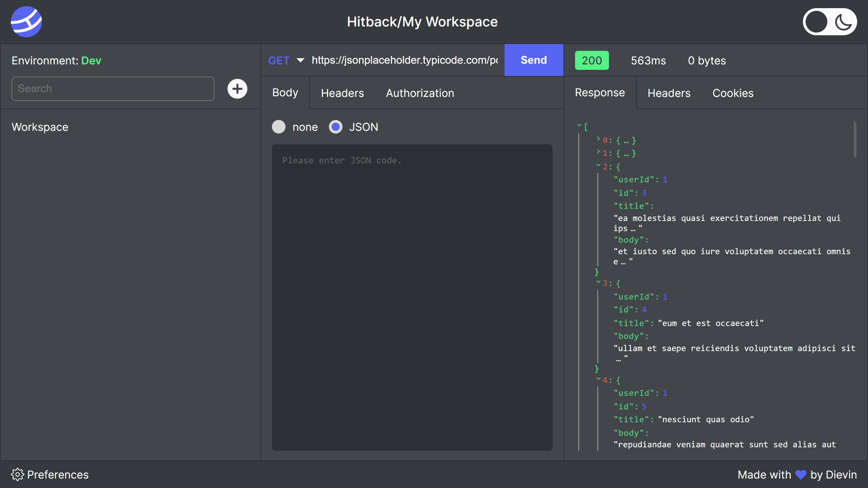
Task: Switch to the request Headers tab
Action: tap(342, 93)
